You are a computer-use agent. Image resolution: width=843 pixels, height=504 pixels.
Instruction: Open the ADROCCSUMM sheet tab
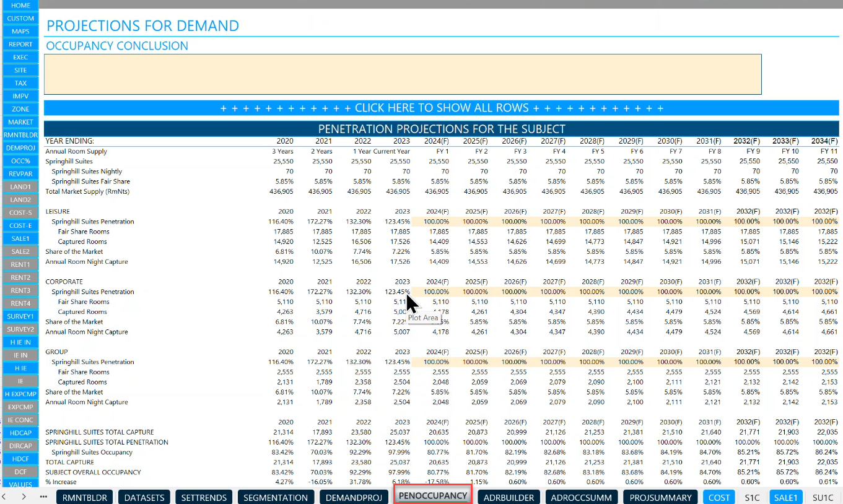click(x=581, y=497)
